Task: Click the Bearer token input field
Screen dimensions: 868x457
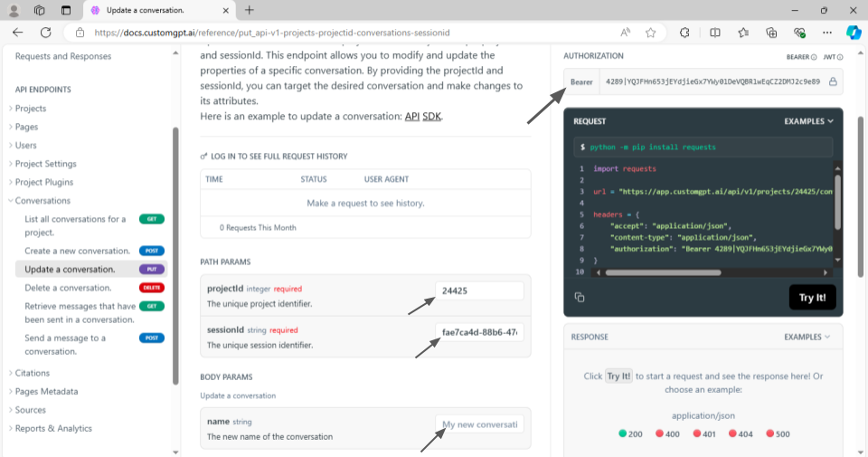Action: click(x=713, y=82)
